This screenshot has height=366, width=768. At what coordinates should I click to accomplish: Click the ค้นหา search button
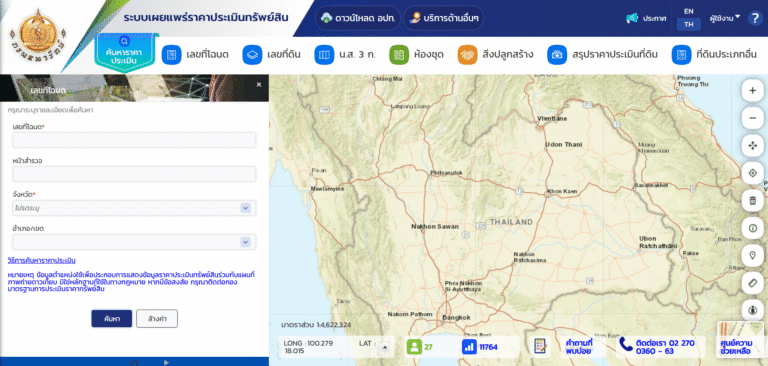[112, 318]
